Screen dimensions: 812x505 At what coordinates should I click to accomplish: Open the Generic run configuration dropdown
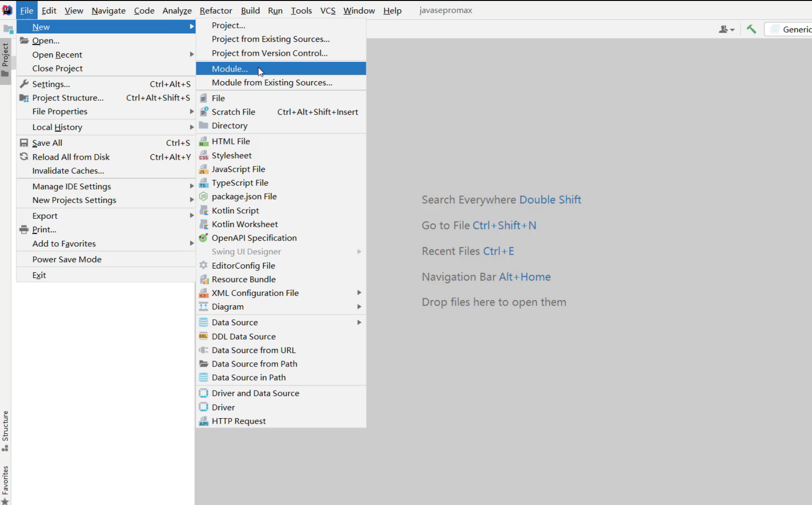789,29
